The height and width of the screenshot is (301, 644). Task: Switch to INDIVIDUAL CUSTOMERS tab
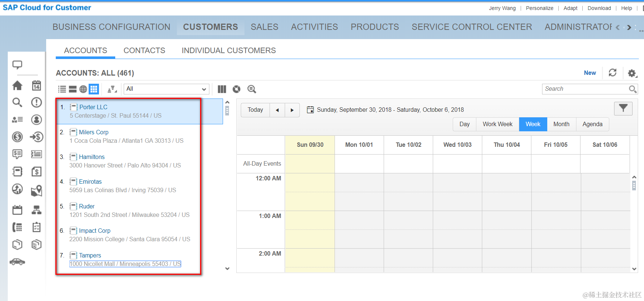click(229, 51)
